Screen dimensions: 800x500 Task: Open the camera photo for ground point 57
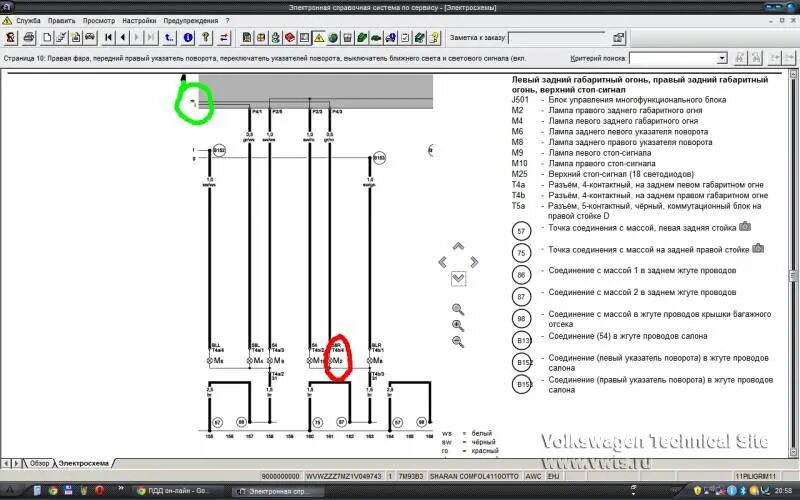[745, 226]
